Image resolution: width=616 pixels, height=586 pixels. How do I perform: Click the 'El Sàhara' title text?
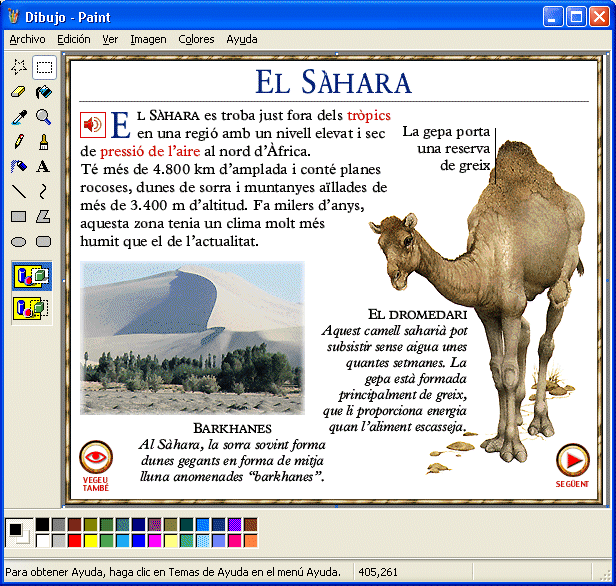(334, 82)
